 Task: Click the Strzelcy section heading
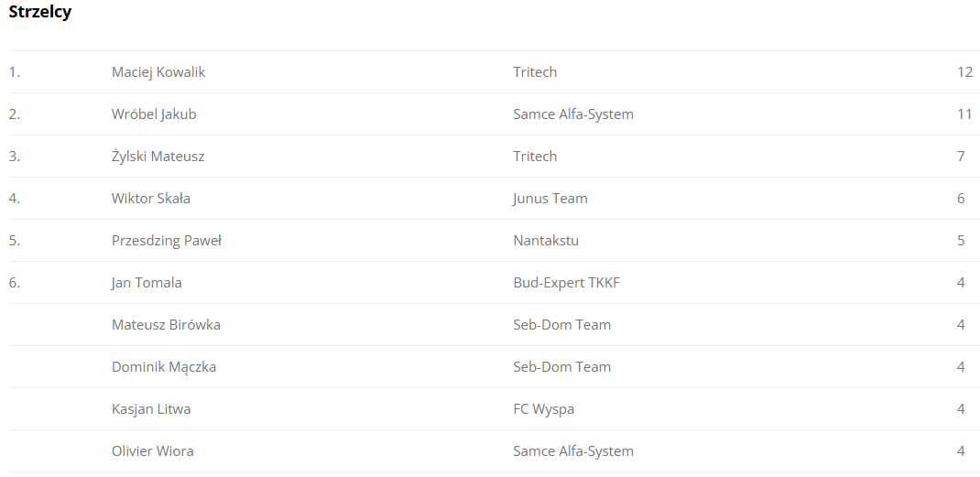point(40,12)
